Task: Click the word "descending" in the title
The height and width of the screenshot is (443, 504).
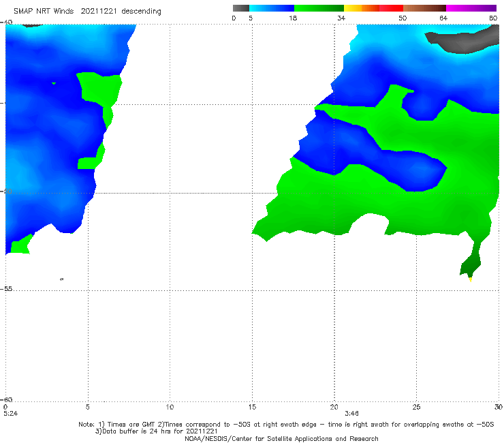Action: tap(142, 12)
